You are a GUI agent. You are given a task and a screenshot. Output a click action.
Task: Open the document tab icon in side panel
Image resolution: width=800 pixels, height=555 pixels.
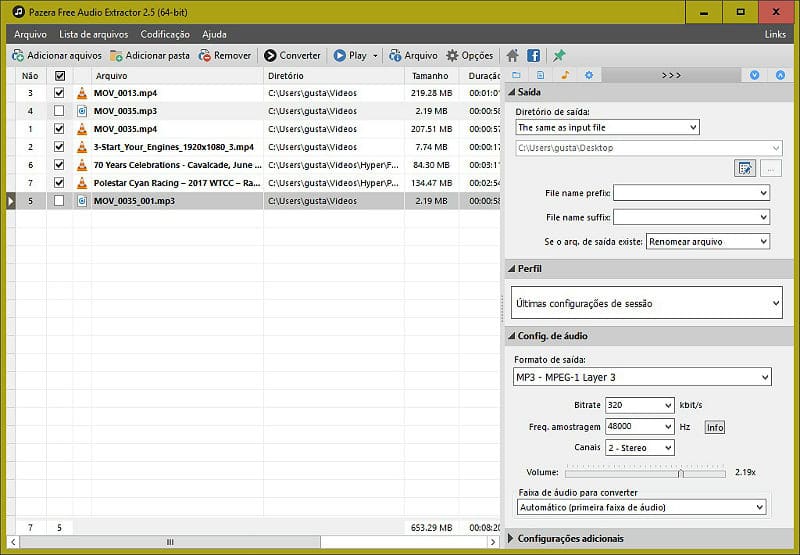pos(540,75)
